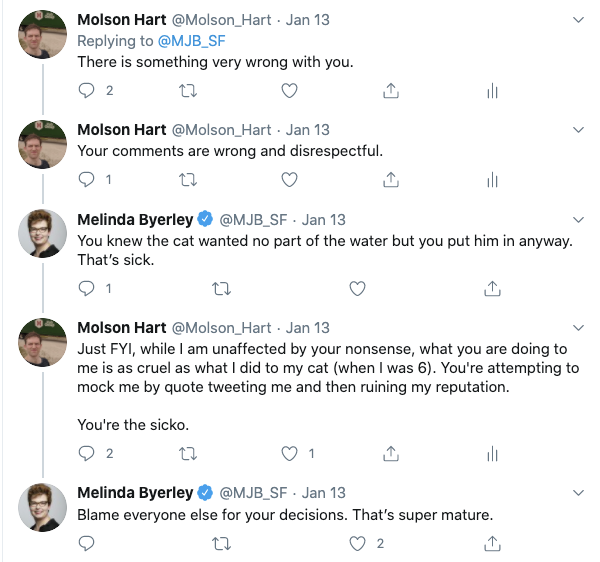Expand more menu on "That's sick" tweet

point(578,220)
